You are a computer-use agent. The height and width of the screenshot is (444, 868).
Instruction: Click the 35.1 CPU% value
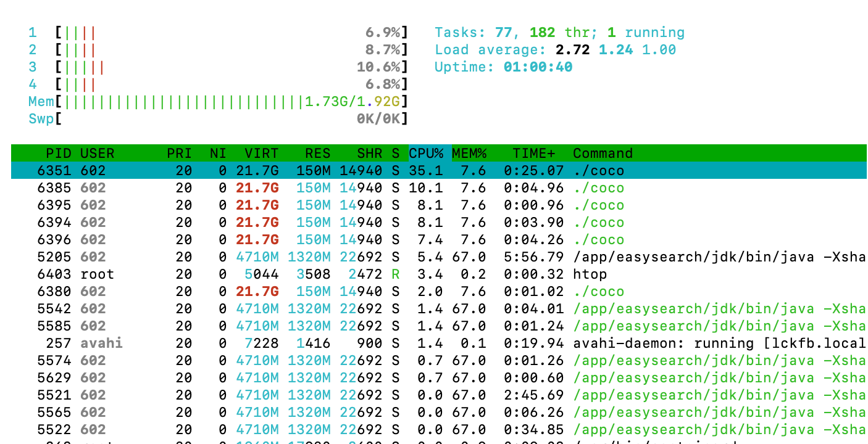pos(425,170)
